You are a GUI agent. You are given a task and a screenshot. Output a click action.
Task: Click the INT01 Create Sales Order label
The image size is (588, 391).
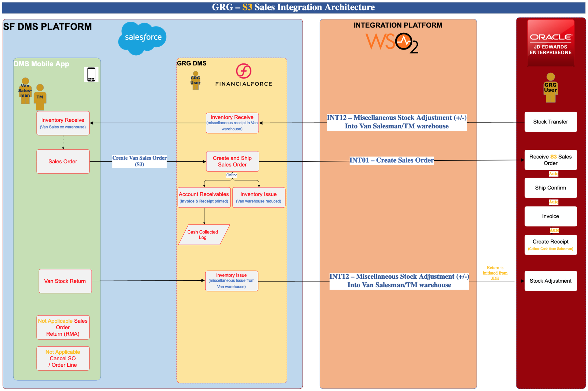[391, 160]
